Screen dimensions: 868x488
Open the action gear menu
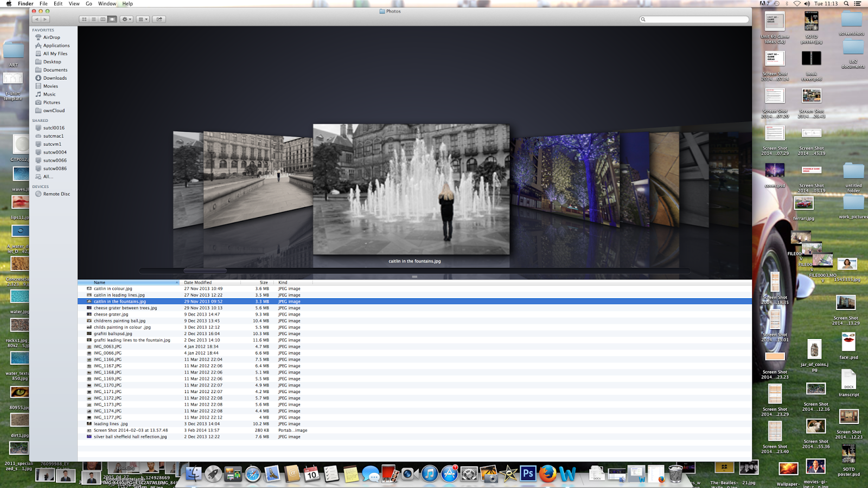coord(126,19)
